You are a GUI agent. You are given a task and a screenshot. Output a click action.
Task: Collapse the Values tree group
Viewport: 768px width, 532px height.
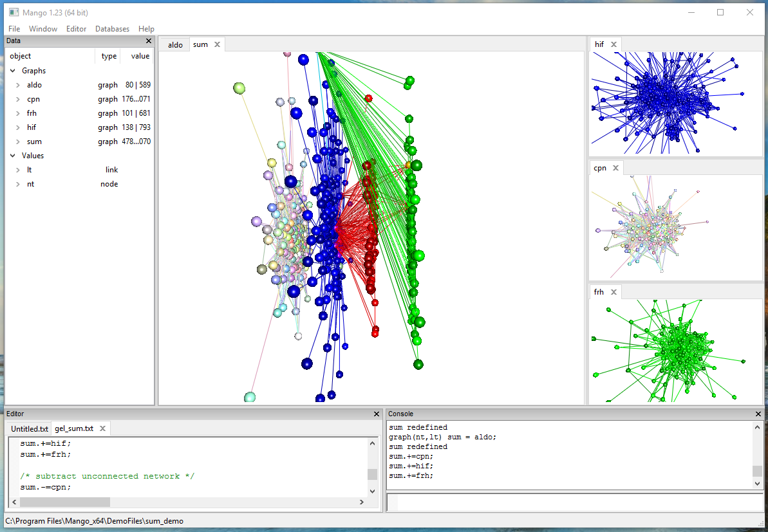point(13,156)
